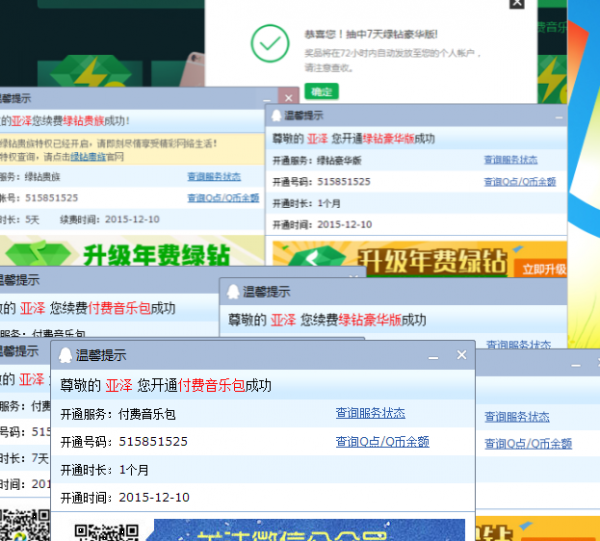Click the QR code in the 开通付费音乐包 window
The image size is (600, 541).
tap(106, 532)
